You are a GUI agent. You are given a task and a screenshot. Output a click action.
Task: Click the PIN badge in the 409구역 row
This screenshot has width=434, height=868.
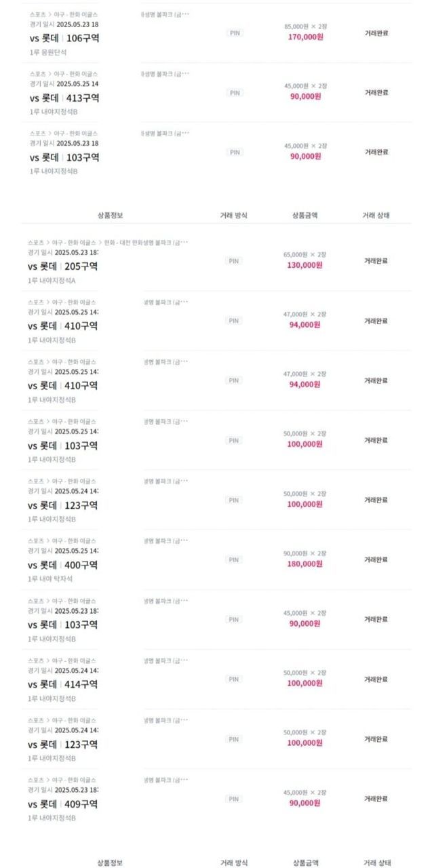point(234,800)
